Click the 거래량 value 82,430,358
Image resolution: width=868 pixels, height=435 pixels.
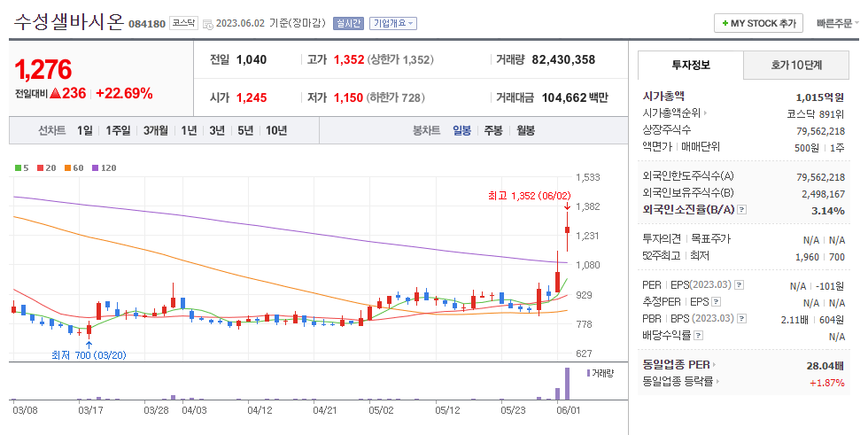563,59
